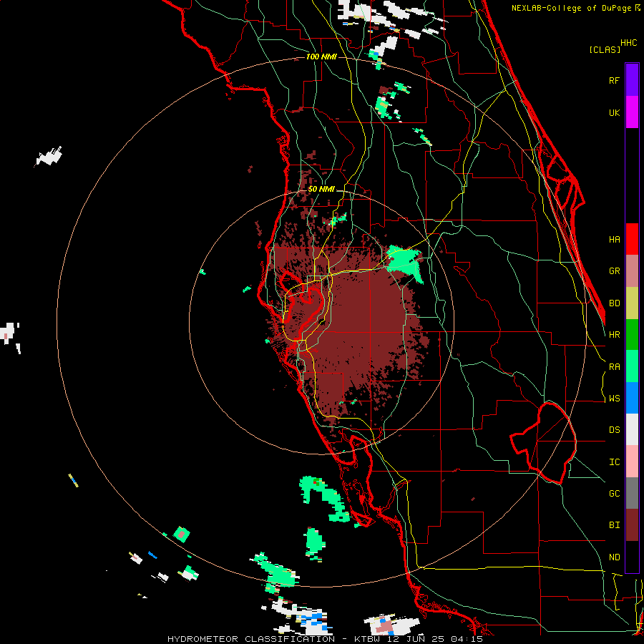Click the "DS" legend label
Image resolution: width=644 pixels, height=644 pixels.
click(x=614, y=430)
